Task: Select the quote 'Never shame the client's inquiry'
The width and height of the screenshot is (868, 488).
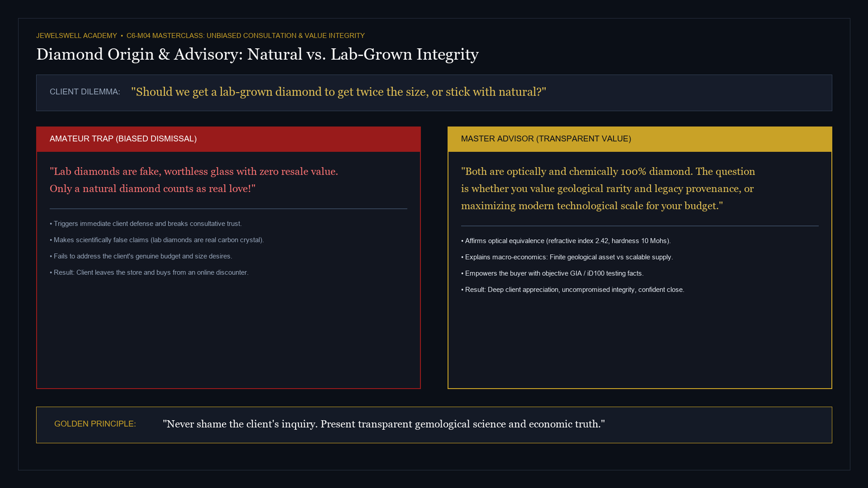Action: click(x=384, y=424)
